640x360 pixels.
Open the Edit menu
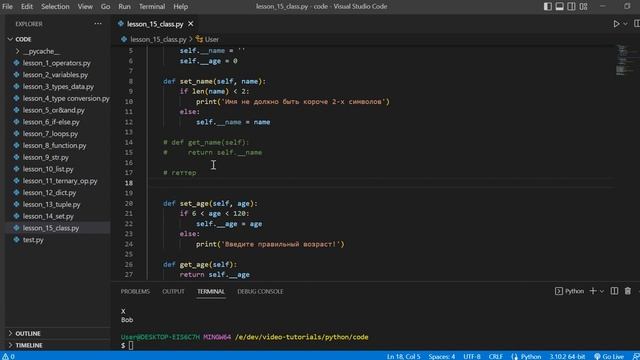pos(27,7)
